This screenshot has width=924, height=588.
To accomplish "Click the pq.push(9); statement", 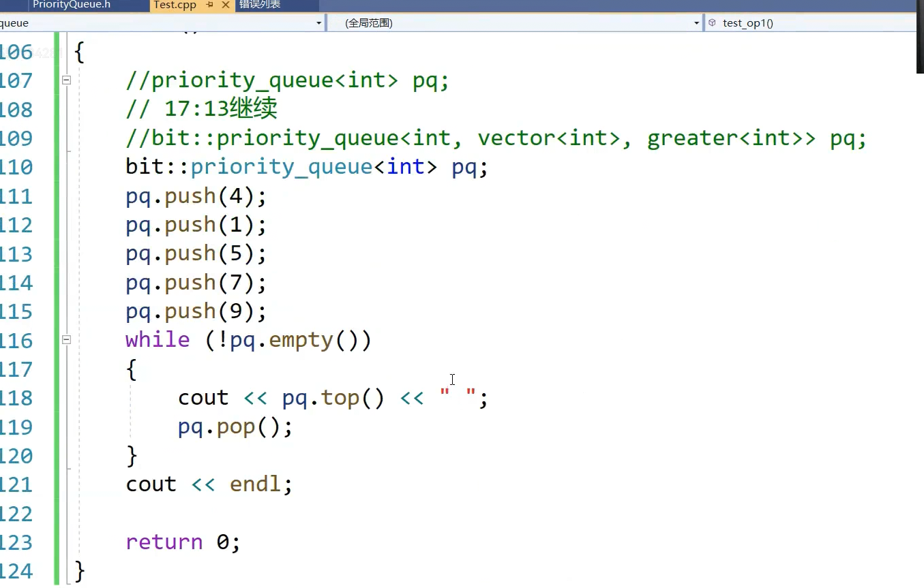I will [x=196, y=311].
